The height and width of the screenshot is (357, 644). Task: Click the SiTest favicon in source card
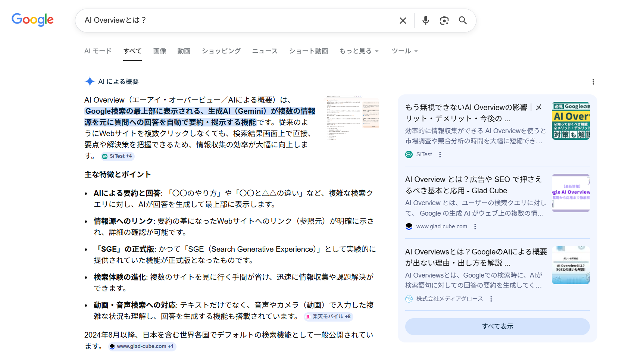click(x=409, y=154)
